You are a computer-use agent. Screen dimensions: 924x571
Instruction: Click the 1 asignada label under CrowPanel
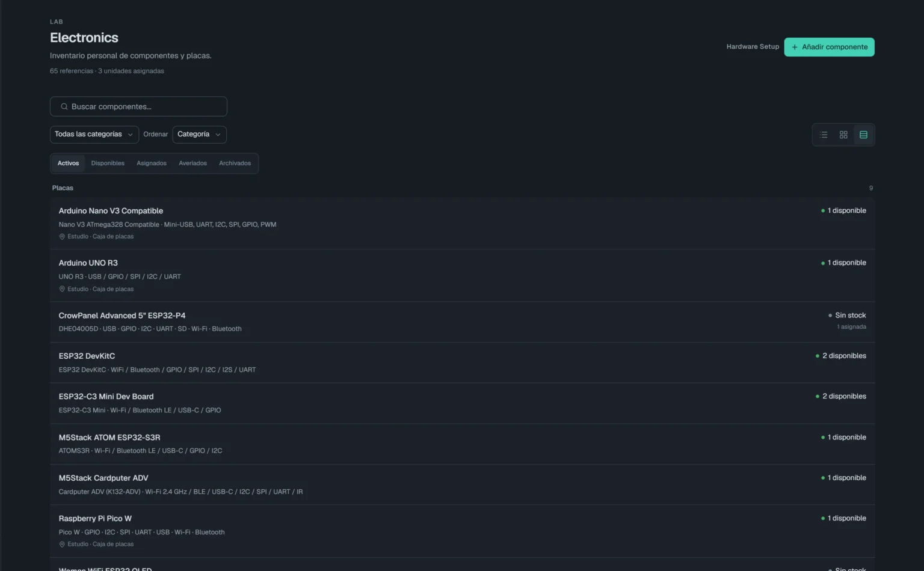[852, 327]
